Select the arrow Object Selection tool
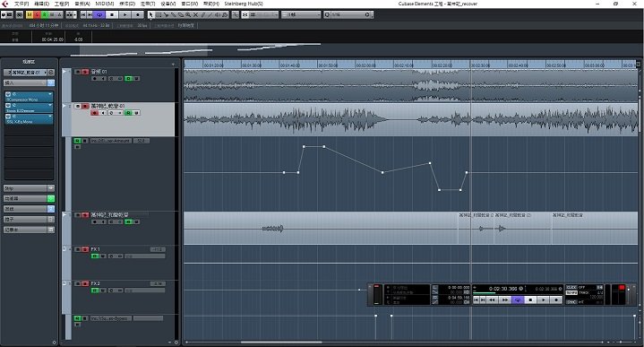The image size is (644, 347). (150, 15)
